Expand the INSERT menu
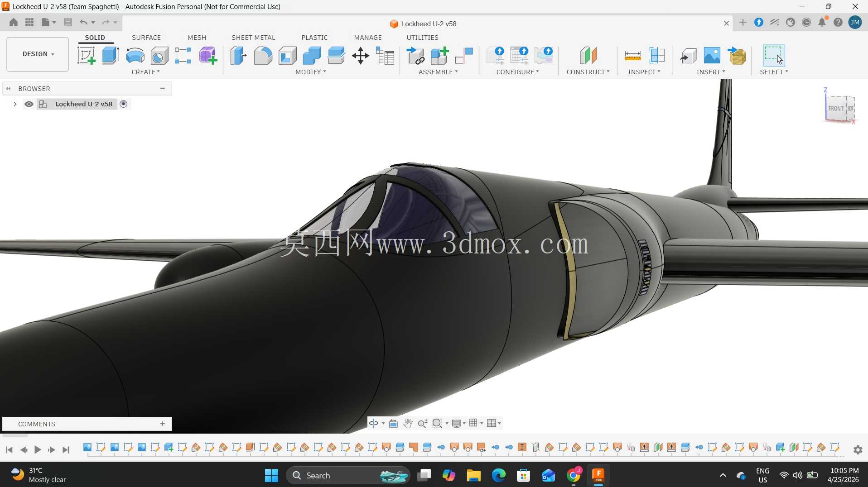868x487 pixels. point(711,72)
